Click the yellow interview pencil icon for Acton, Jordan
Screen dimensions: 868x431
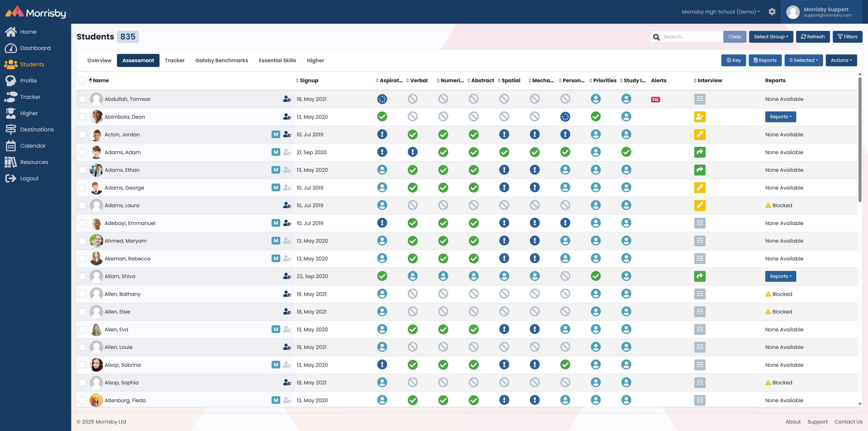tap(699, 134)
